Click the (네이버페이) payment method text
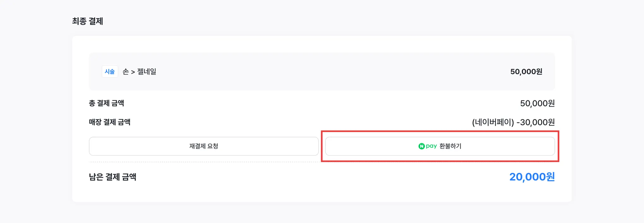The image size is (644, 223). coord(493,122)
